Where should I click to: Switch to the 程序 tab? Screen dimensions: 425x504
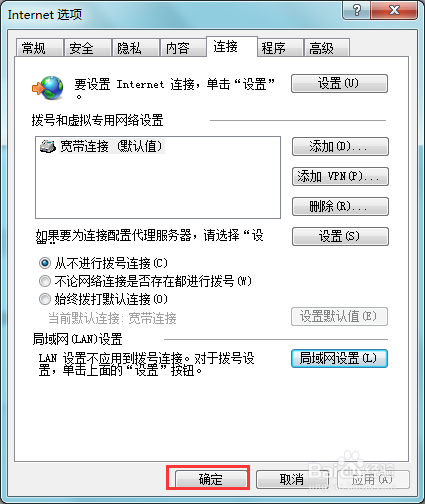(280, 48)
